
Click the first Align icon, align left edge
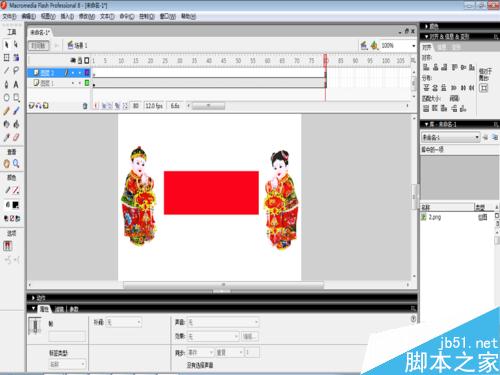[x=426, y=67]
